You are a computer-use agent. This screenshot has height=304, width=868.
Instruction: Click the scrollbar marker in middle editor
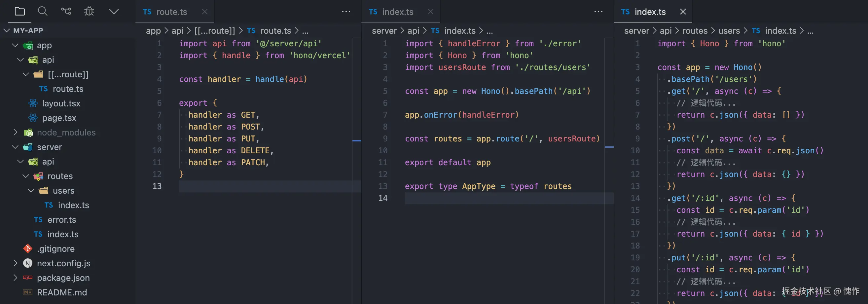click(x=609, y=147)
